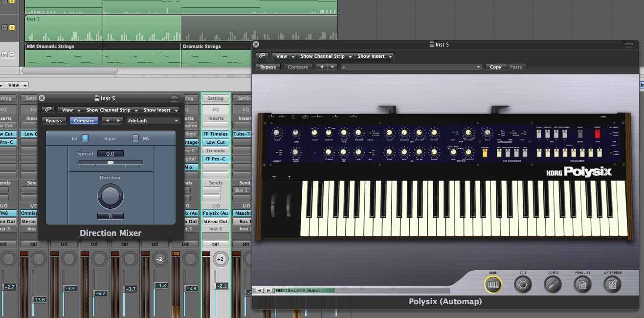644x318 pixels.
Task: Click Spread slider in Direction Mixer
Action: [x=111, y=162]
